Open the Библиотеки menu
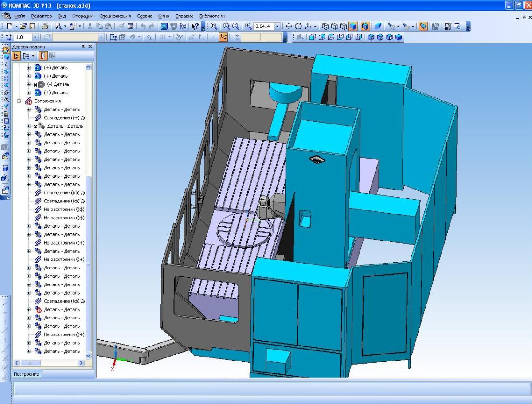The image size is (532, 404). click(x=212, y=16)
